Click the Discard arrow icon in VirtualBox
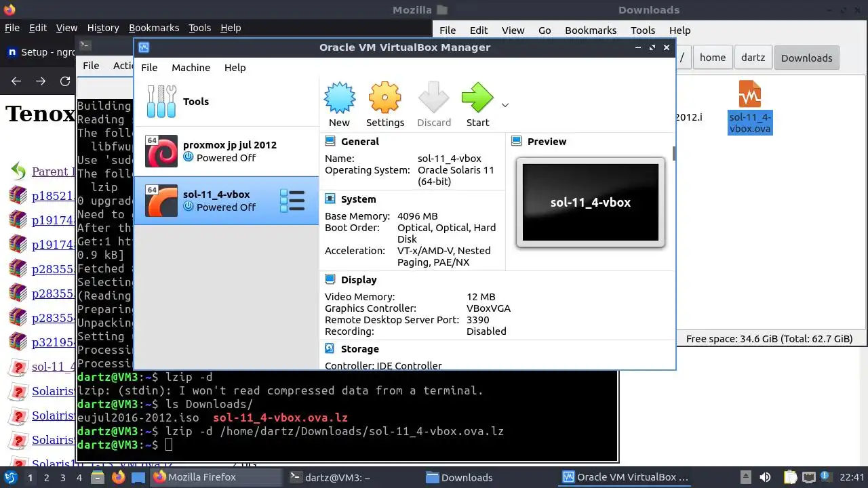 (x=434, y=98)
